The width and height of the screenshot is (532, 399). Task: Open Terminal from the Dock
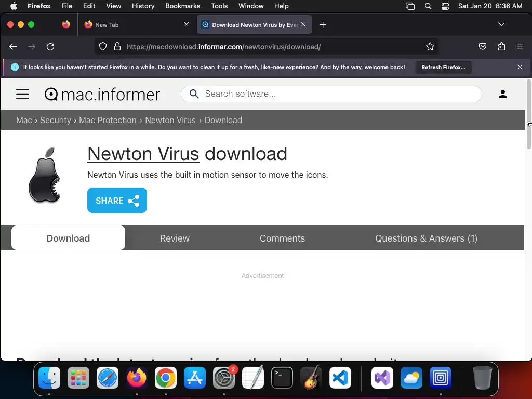282,378
